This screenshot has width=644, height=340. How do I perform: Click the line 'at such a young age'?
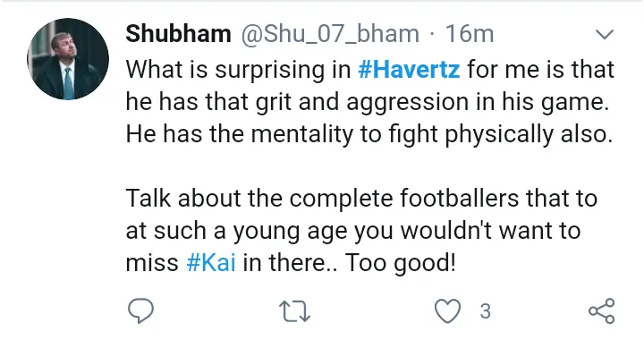coord(352,231)
